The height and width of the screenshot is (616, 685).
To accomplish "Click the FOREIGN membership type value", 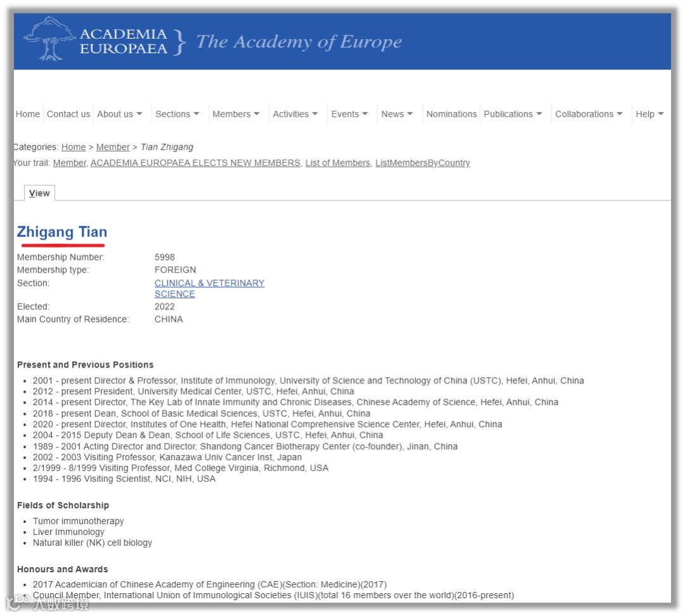I will 175,270.
